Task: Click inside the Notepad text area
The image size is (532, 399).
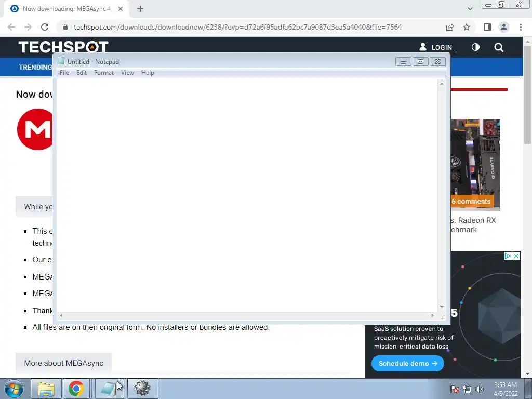Action: pyautogui.click(x=247, y=195)
